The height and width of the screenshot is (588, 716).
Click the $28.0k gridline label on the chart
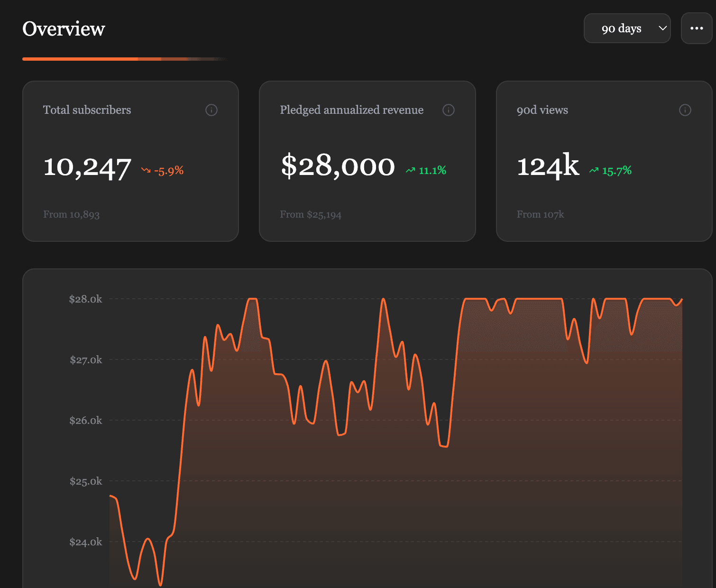pos(85,299)
